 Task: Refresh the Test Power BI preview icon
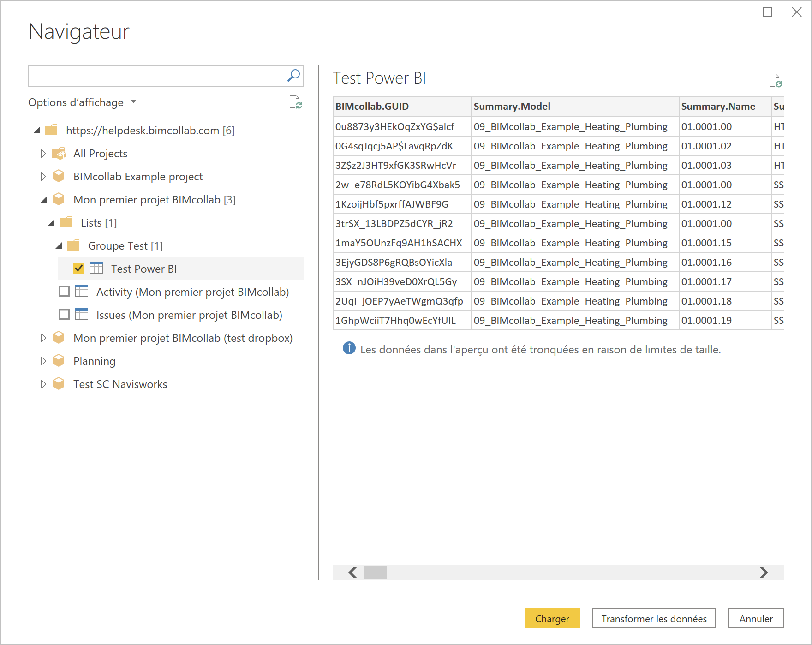pyautogui.click(x=776, y=81)
